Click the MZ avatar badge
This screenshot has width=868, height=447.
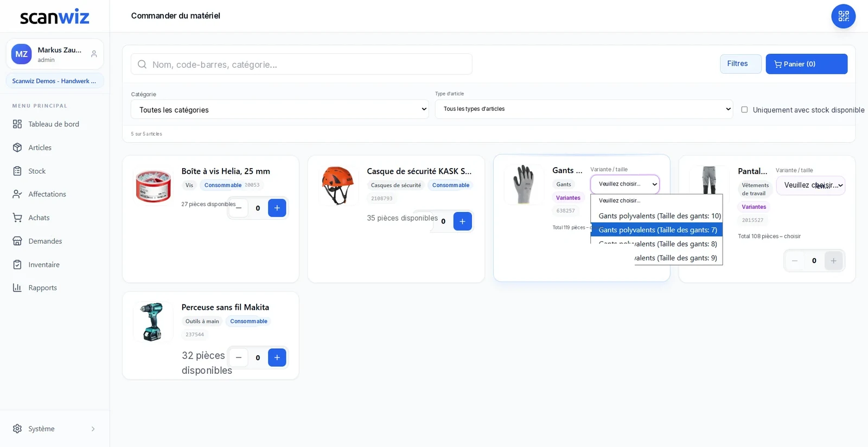tap(22, 54)
